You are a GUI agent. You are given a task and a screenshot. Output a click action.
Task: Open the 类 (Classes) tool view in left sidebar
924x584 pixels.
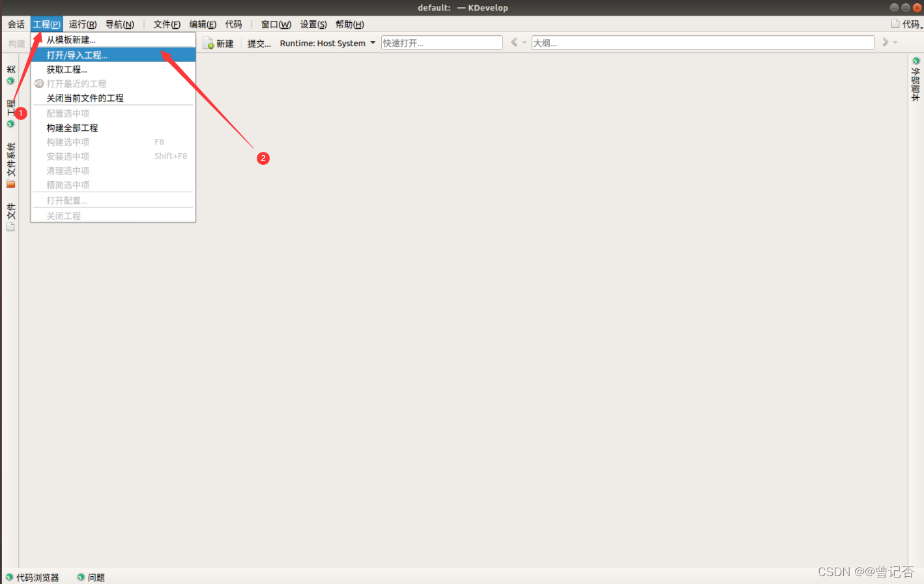[x=10, y=74]
